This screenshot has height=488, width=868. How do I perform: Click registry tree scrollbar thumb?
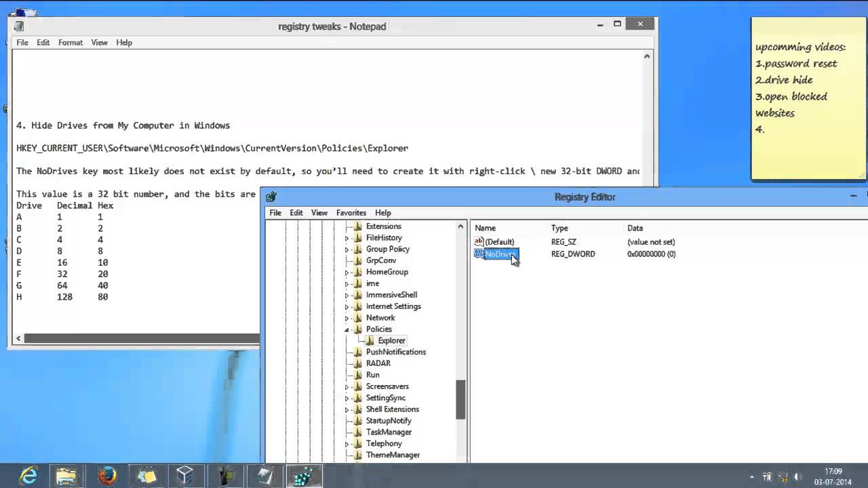(x=461, y=399)
